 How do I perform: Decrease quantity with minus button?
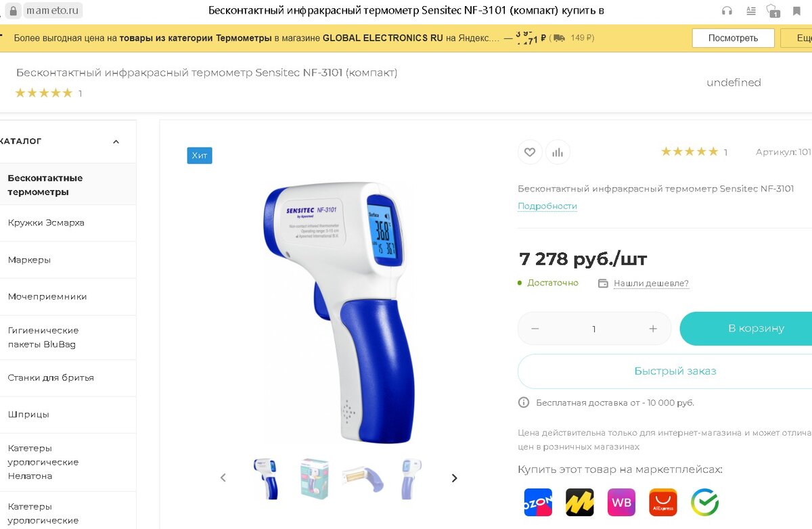click(x=535, y=329)
